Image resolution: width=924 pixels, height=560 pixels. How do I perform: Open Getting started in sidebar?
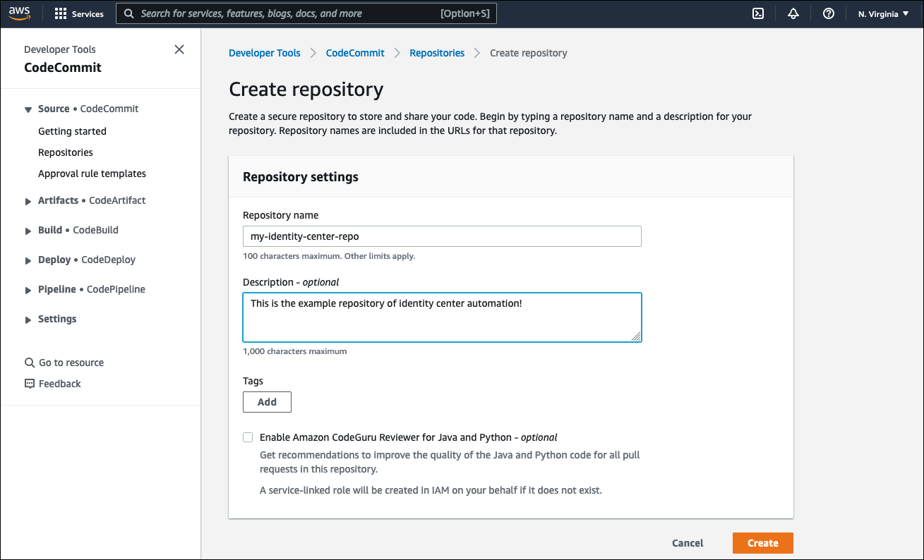[72, 131]
